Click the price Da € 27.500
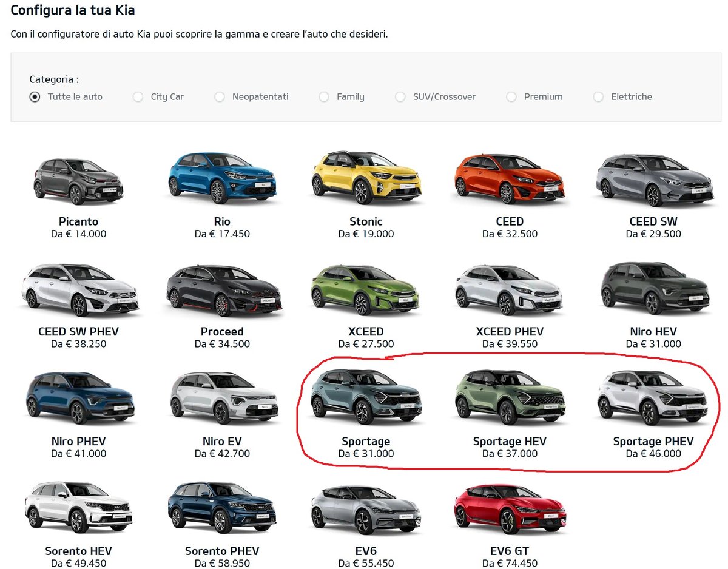 click(366, 344)
